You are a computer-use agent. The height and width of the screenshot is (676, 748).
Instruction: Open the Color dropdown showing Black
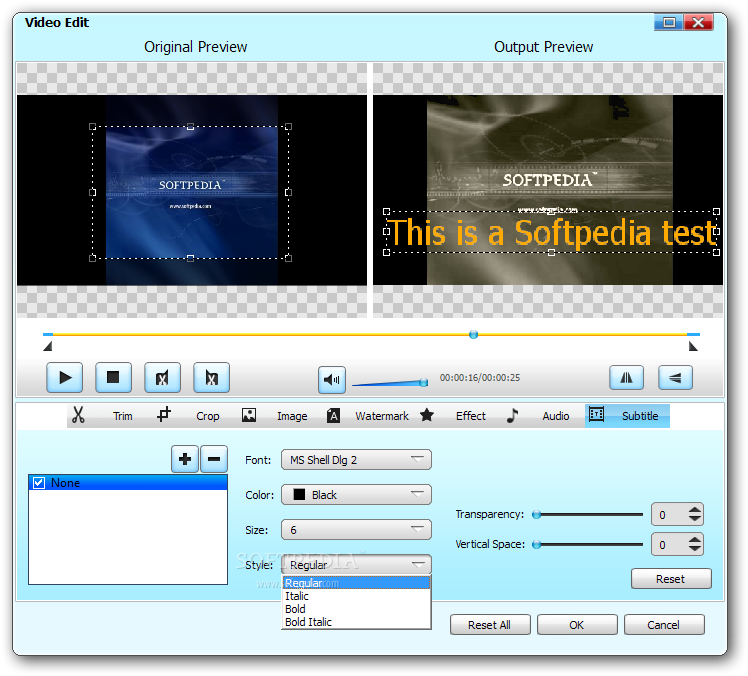356,495
